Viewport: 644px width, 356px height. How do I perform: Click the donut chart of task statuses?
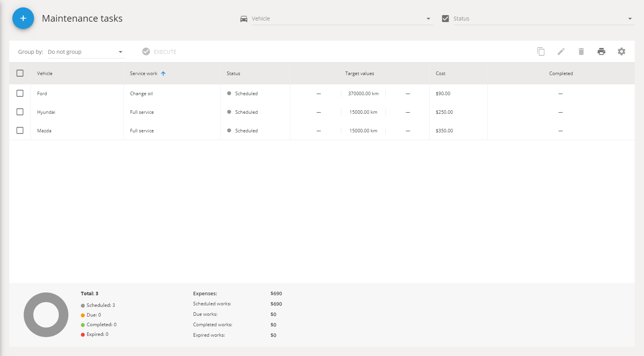click(46, 315)
